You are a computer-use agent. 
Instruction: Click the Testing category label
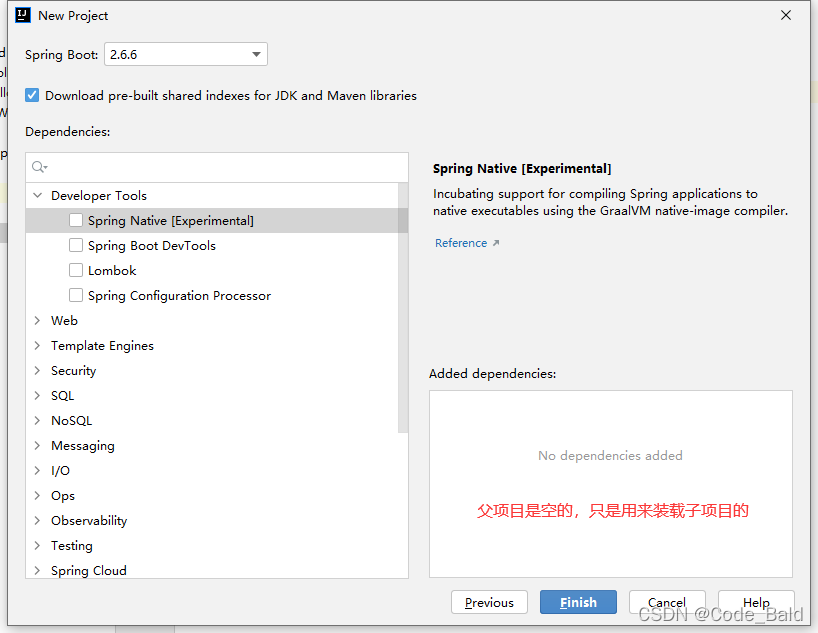(71, 546)
